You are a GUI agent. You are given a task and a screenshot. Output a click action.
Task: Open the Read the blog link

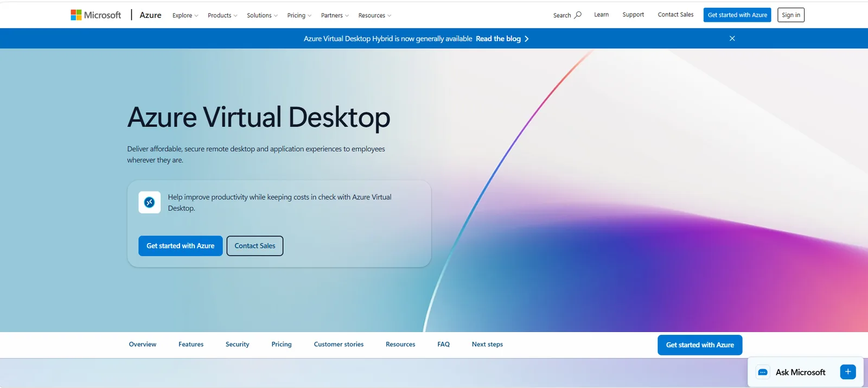[x=498, y=39]
